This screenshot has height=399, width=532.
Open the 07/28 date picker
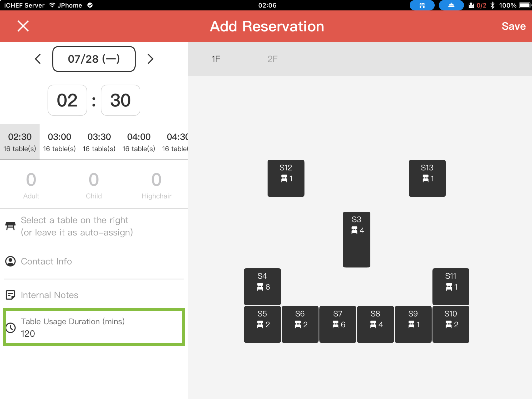point(94,59)
